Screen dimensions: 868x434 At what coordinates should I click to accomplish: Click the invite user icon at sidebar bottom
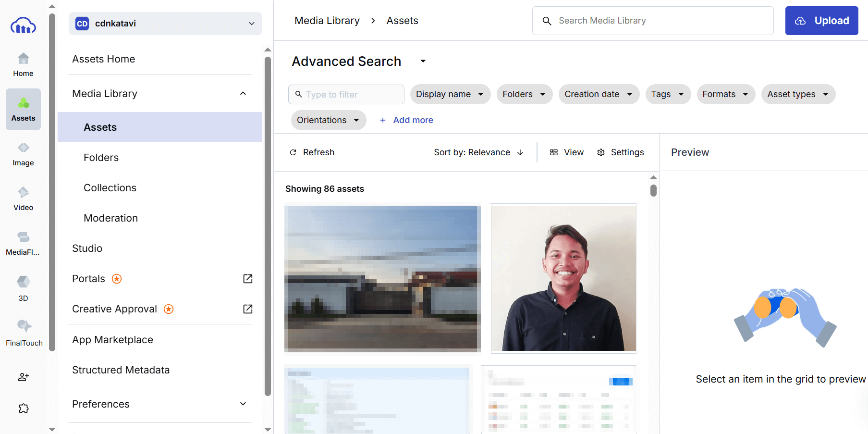pyautogui.click(x=23, y=377)
